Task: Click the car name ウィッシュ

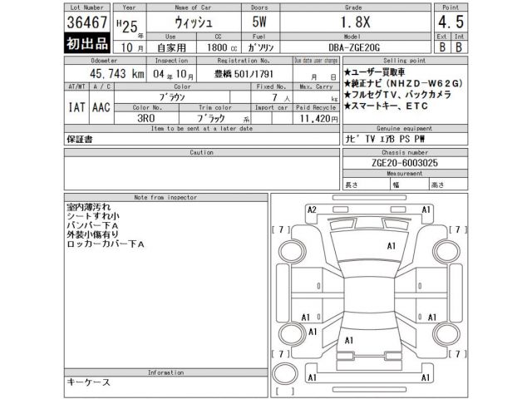Action: pos(194,22)
